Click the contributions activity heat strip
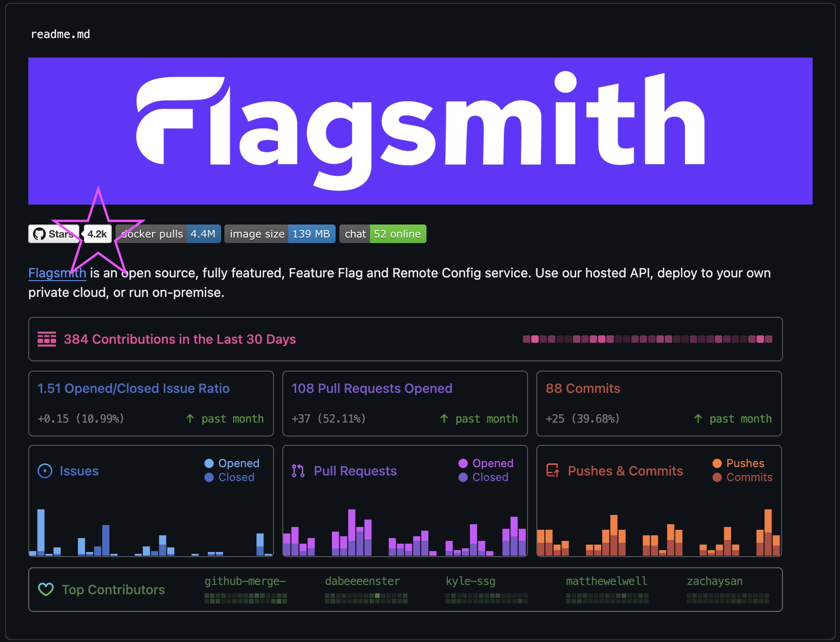The image size is (840, 642). (x=648, y=339)
